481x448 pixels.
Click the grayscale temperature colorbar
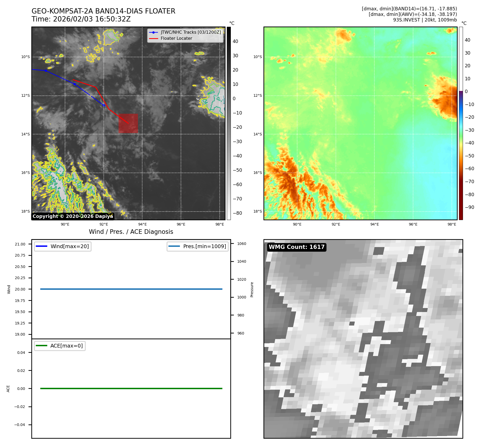pyautogui.click(x=228, y=123)
